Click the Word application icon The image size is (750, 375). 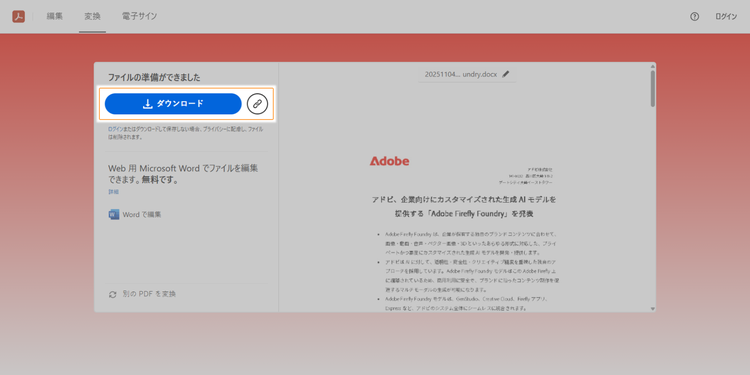(113, 214)
